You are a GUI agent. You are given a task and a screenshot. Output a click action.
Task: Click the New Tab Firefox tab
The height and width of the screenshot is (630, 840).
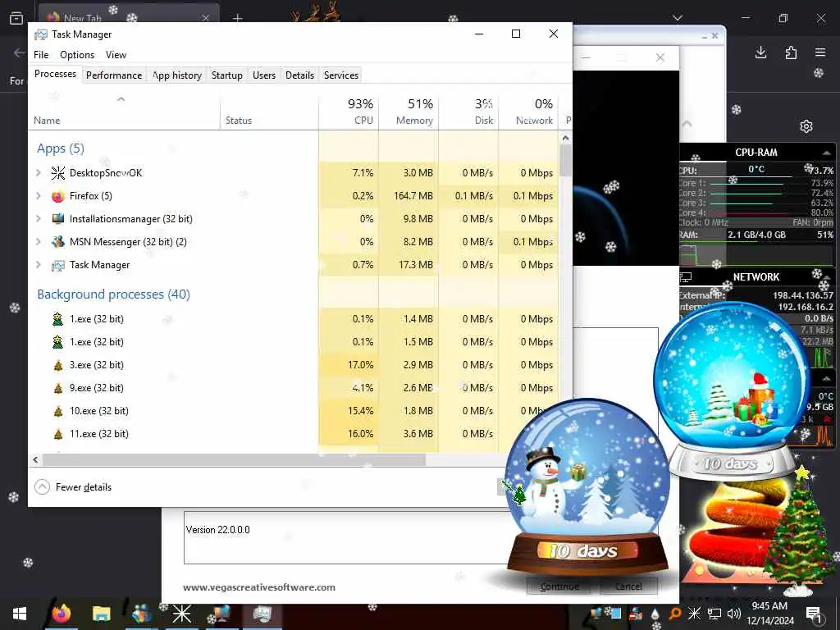click(x=129, y=18)
